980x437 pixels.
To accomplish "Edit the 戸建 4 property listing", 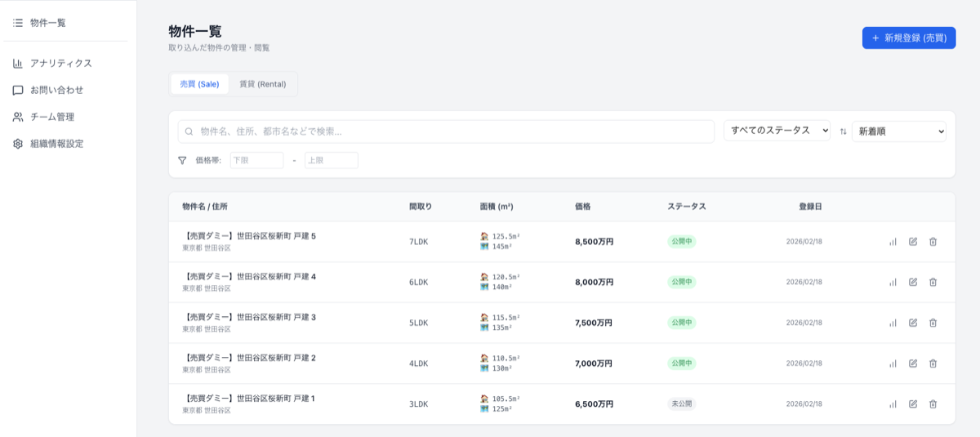I will pyautogui.click(x=913, y=282).
